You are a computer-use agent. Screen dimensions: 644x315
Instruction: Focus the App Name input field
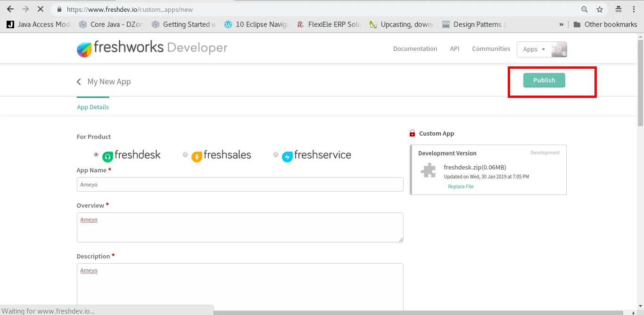pos(240,185)
